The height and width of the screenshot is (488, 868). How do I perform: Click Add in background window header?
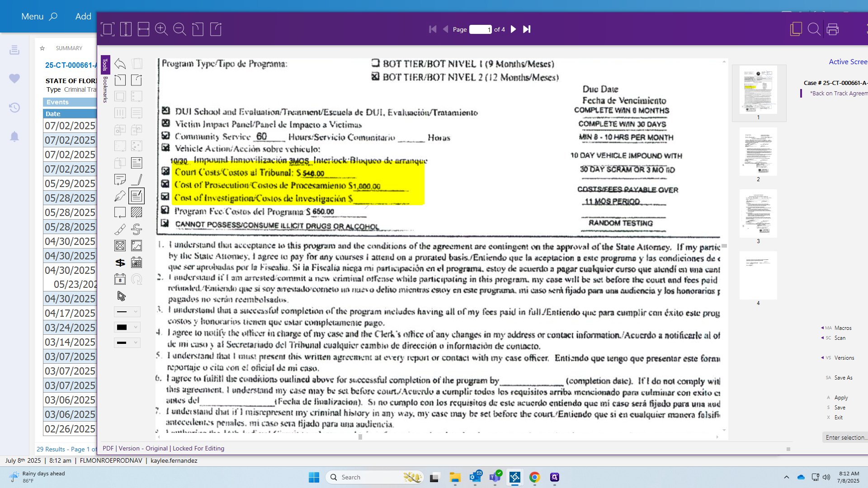coord(83,16)
